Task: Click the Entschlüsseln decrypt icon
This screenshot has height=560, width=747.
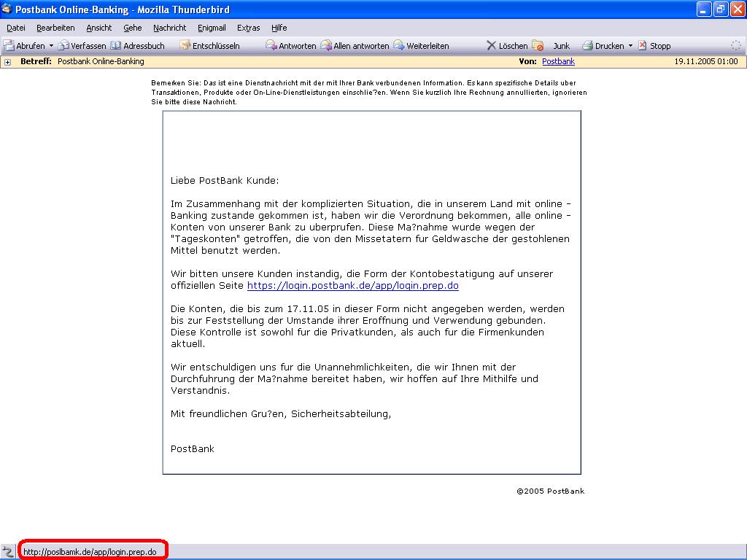Action: click(185, 46)
